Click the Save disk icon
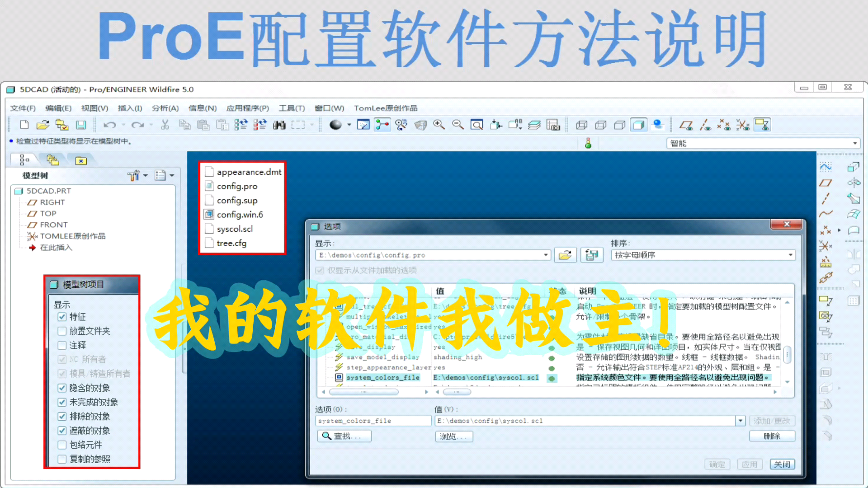This screenshot has width=868, height=488. (81, 125)
